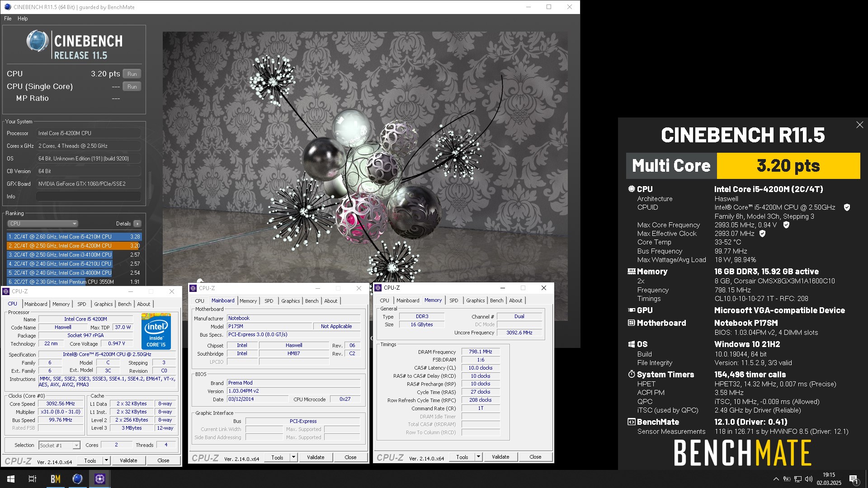
Task: Open the Tools dropdown arrow in the CPU-Z CPU window
Action: [107, 460]
